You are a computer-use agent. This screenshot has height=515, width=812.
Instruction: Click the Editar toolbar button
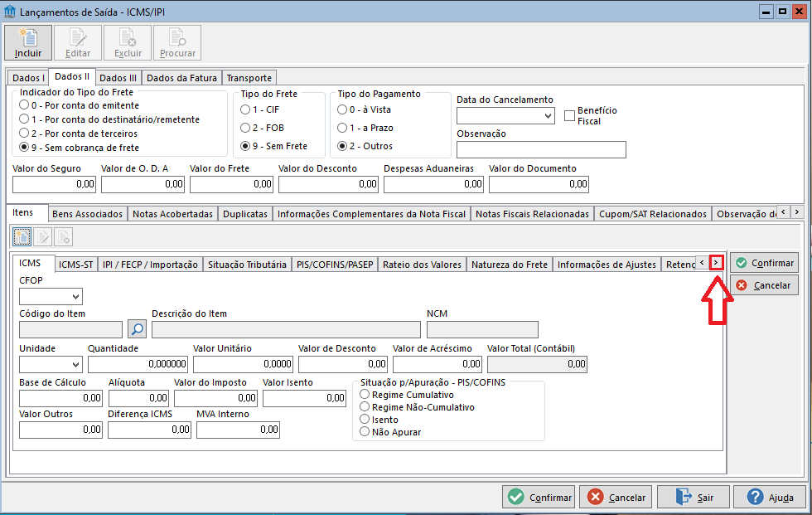(x=78, y=42)
